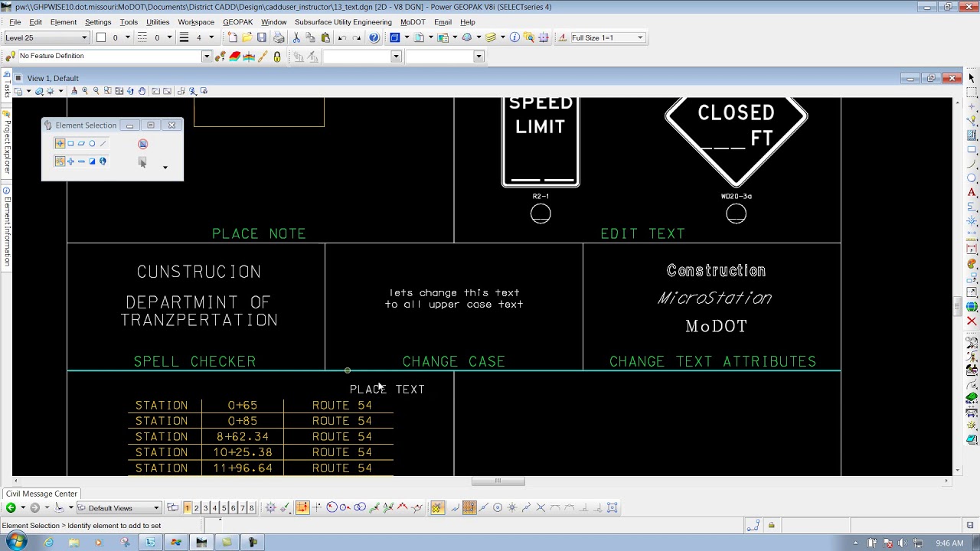Screen dimensions: 980x551
Task: Select the Block selection method icon
Action: tap(70, 143)
